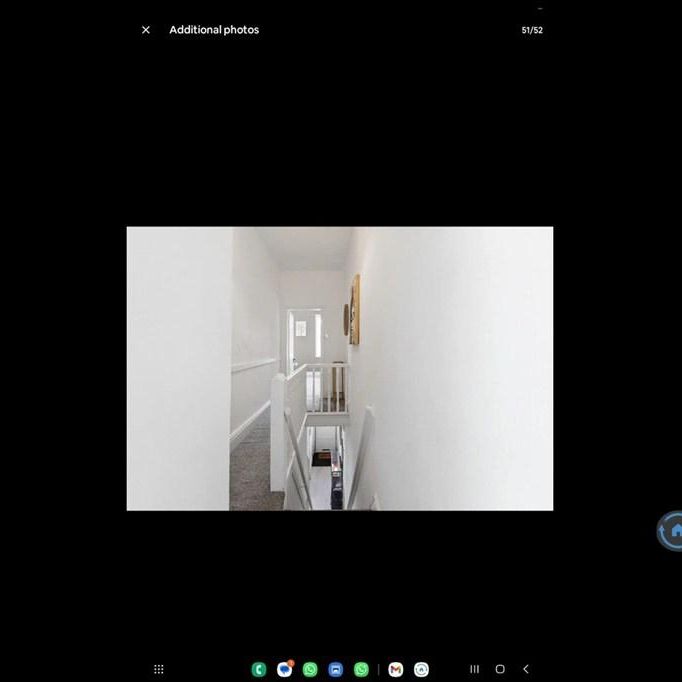Open Gmail from the taskbar

pos(396,669)
